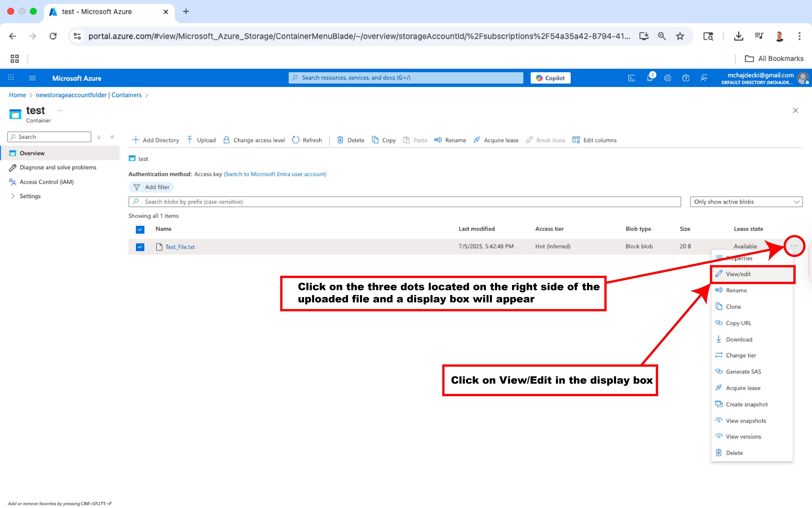Open Cloud Shell from the top bar
Screen dimensions: 812x508
point(631,78)
